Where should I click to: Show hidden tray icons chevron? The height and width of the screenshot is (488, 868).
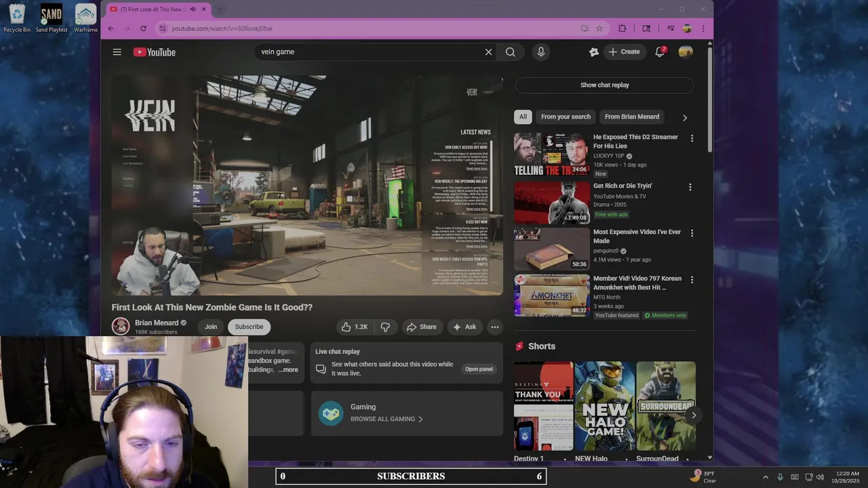coord(766,477)
